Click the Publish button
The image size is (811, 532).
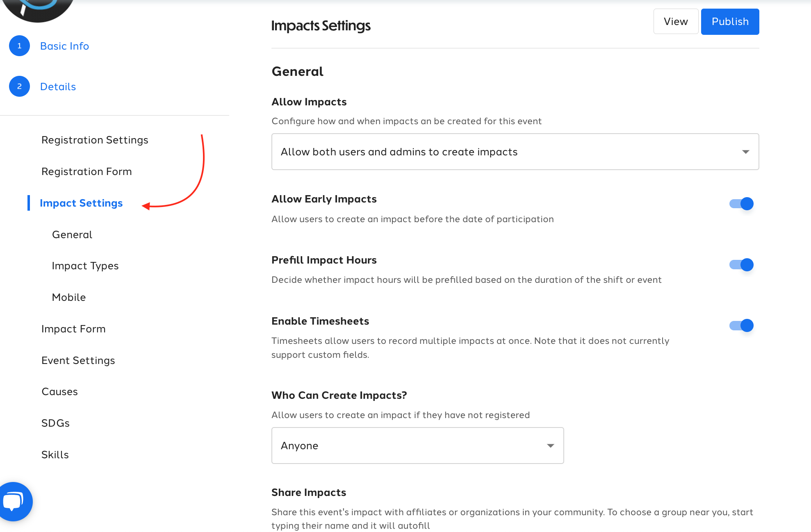730,22
